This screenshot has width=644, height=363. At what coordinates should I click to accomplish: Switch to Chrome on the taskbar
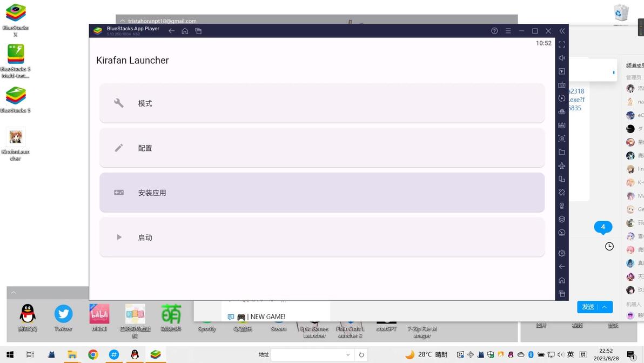click(x=93, y=354)
